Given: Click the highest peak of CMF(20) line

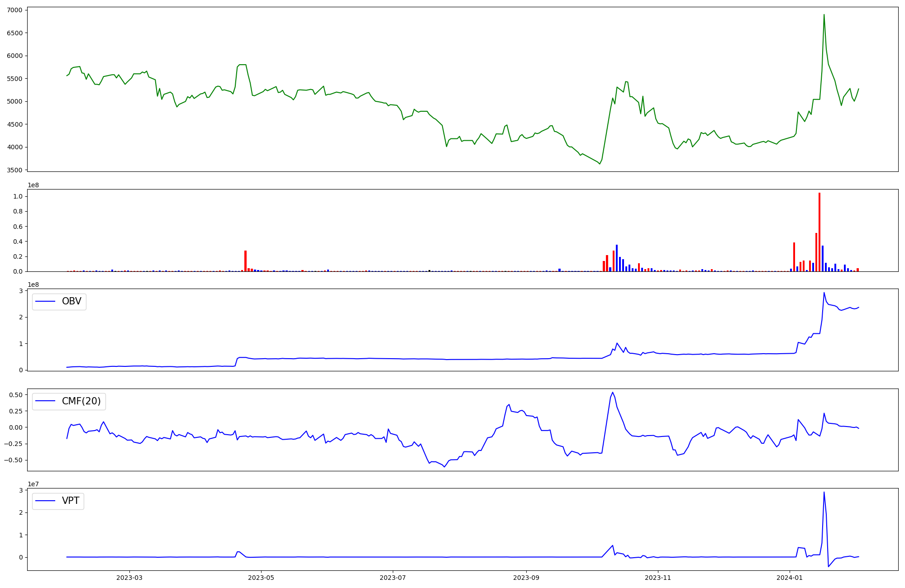Looking at the screenshot, I should click(x=612, y=393).
